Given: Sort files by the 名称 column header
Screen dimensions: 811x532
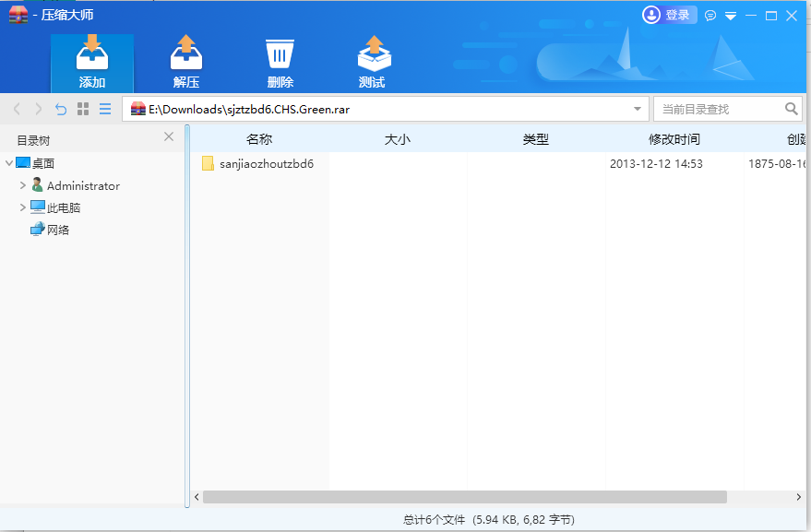Looking at the screenshot, I should coord(260,137).
